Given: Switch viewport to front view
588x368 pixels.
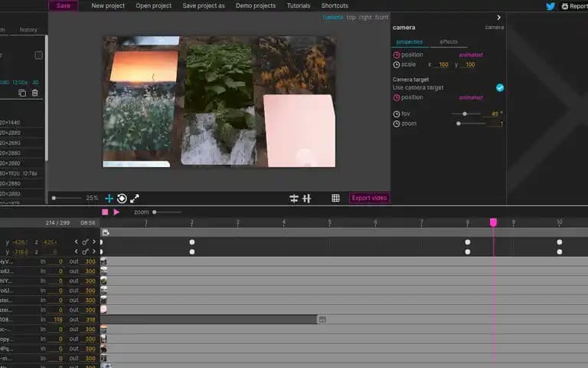Looking at the screenshot, I should (x=382, y=18).
